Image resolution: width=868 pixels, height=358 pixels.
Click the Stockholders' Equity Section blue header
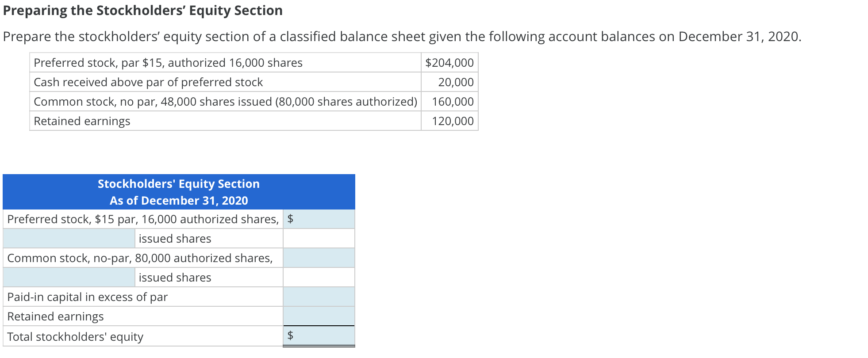(179, 183)
